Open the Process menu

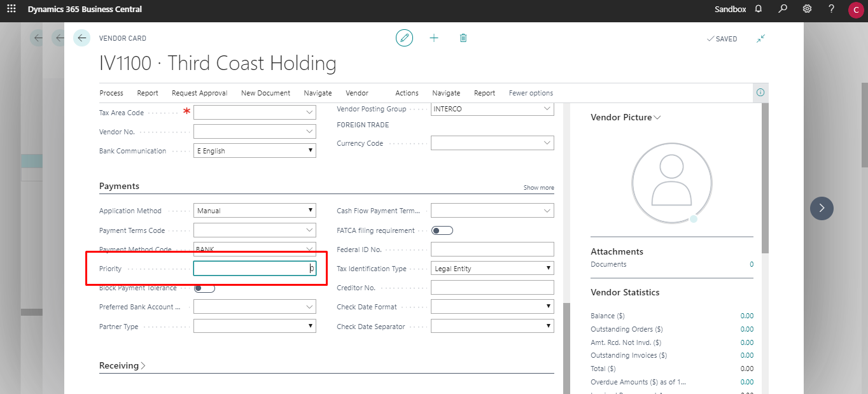coord(111,93)
